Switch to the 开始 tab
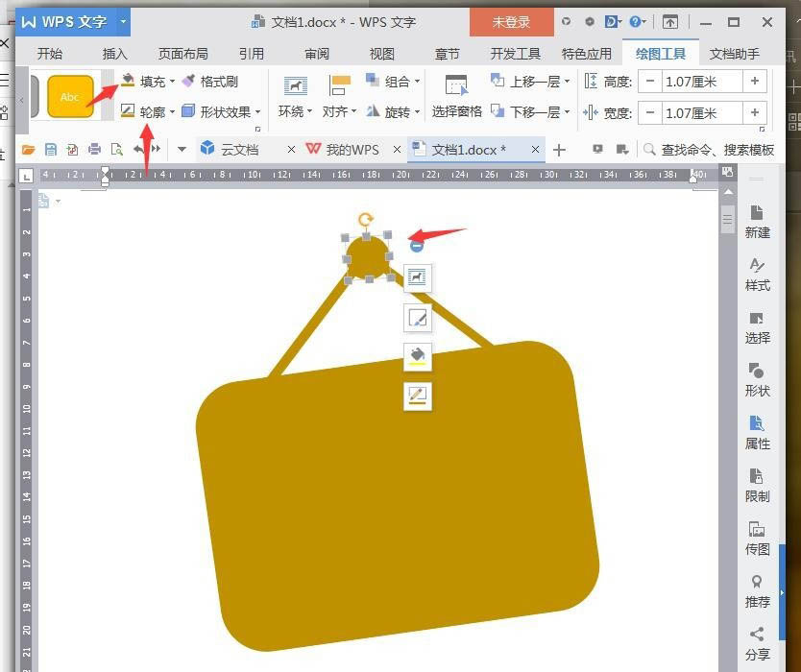The height and width of the screenshot is (672, 801). coord(50,54)
